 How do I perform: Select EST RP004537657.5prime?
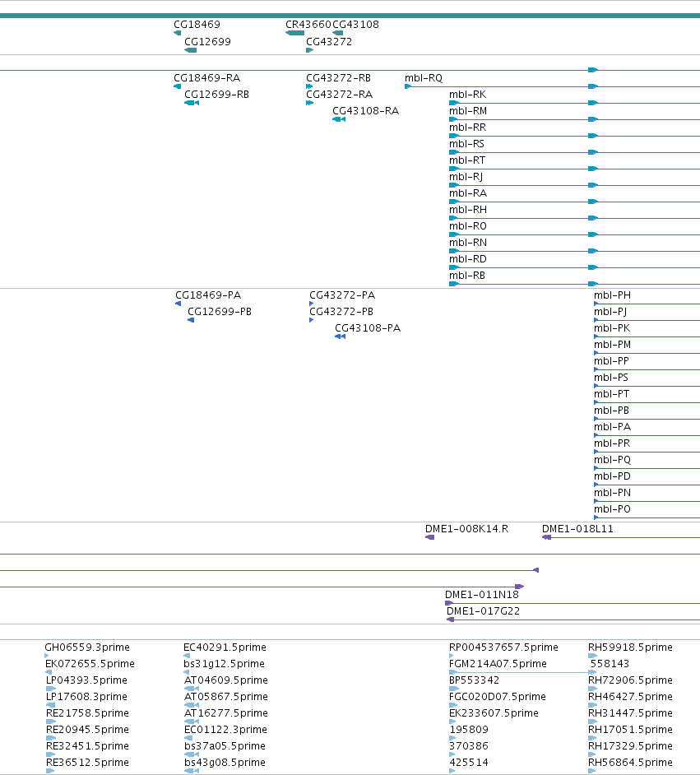coord(503,647)
